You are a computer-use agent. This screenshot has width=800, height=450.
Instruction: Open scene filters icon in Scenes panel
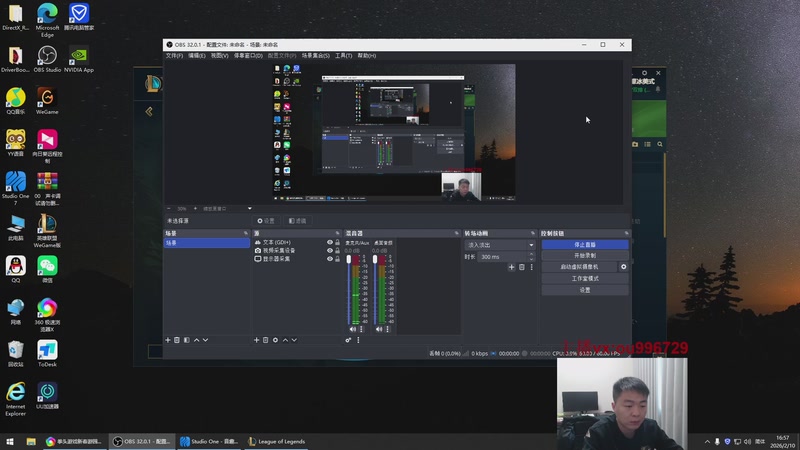187,340
